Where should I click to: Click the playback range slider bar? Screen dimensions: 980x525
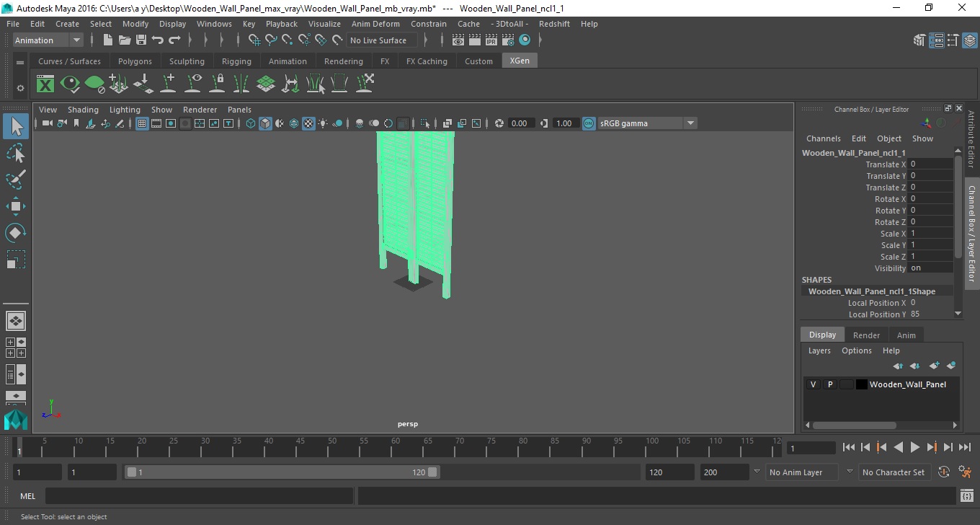[x=282, y=472]
